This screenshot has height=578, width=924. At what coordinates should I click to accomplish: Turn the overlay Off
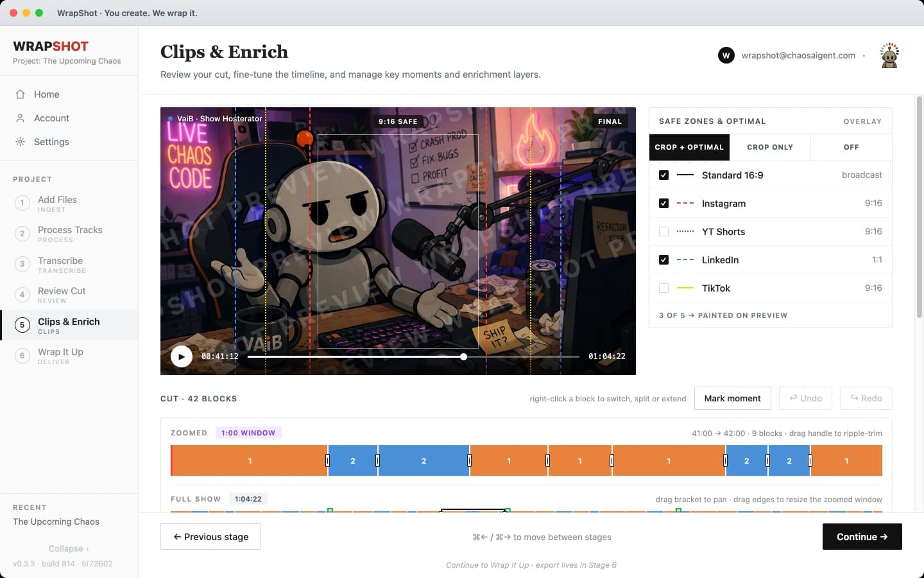pyautogui.click(x=851, y=147)
